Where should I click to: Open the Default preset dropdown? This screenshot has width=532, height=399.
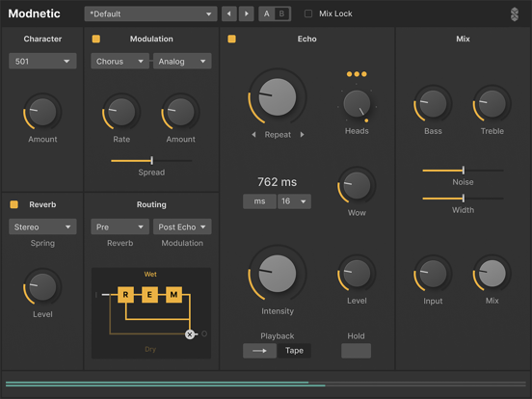150,13
